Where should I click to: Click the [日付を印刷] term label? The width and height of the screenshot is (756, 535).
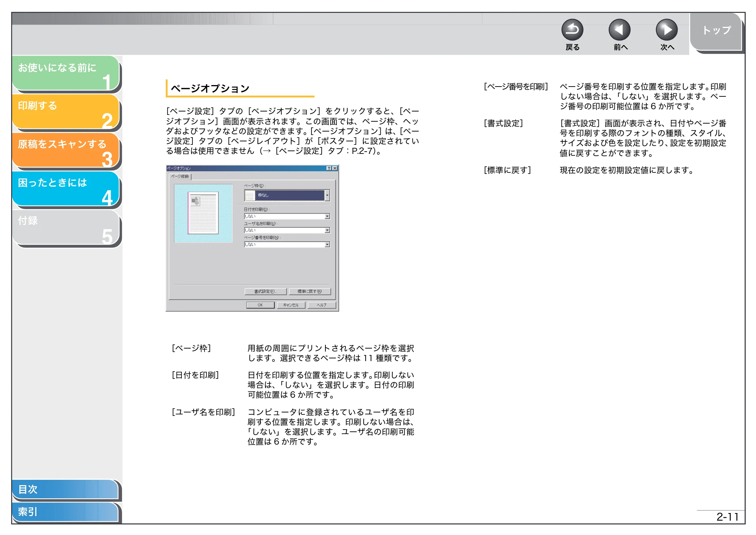[195, 375]
